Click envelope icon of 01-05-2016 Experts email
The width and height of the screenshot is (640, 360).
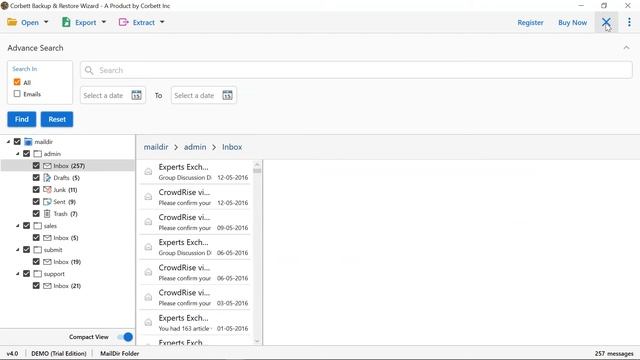pyautogui.click(x=148, y=322)
